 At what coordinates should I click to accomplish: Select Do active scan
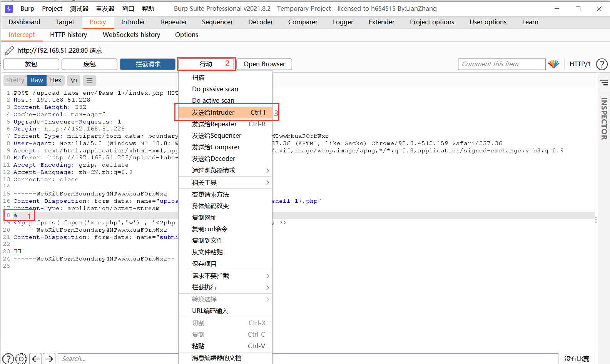(x=225, y=100)
